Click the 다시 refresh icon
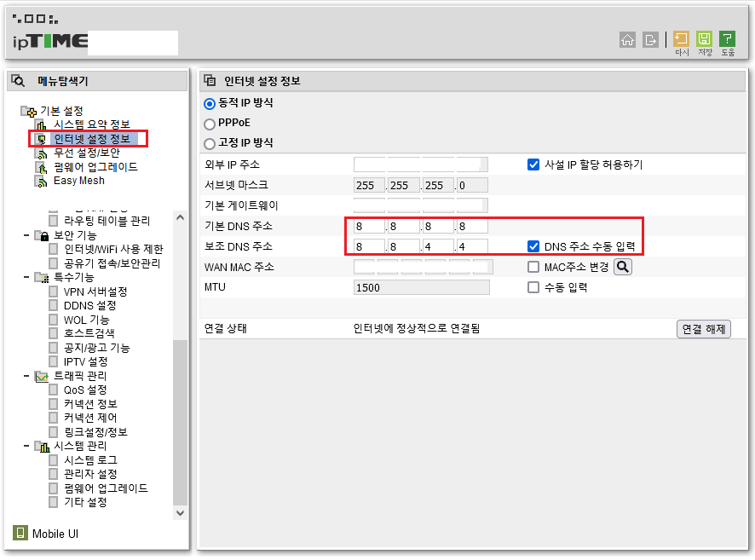The image size is (755, 560). [681, 38]
